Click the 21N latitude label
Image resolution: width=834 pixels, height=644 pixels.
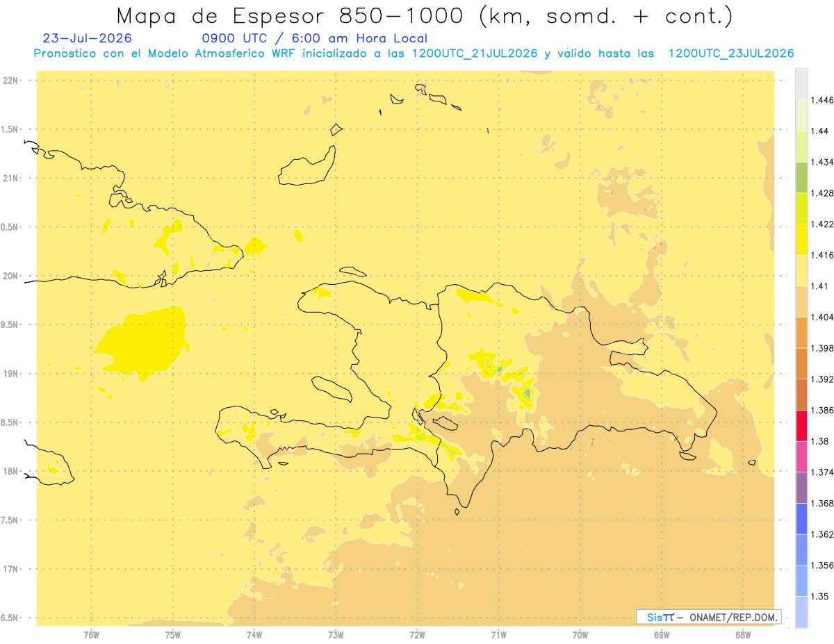11,178
